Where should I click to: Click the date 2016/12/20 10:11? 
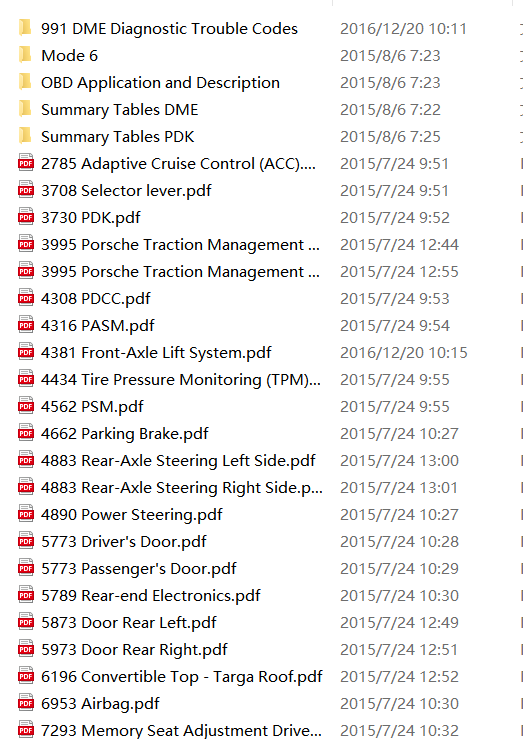pyautogui.click(x=403, y=29)
